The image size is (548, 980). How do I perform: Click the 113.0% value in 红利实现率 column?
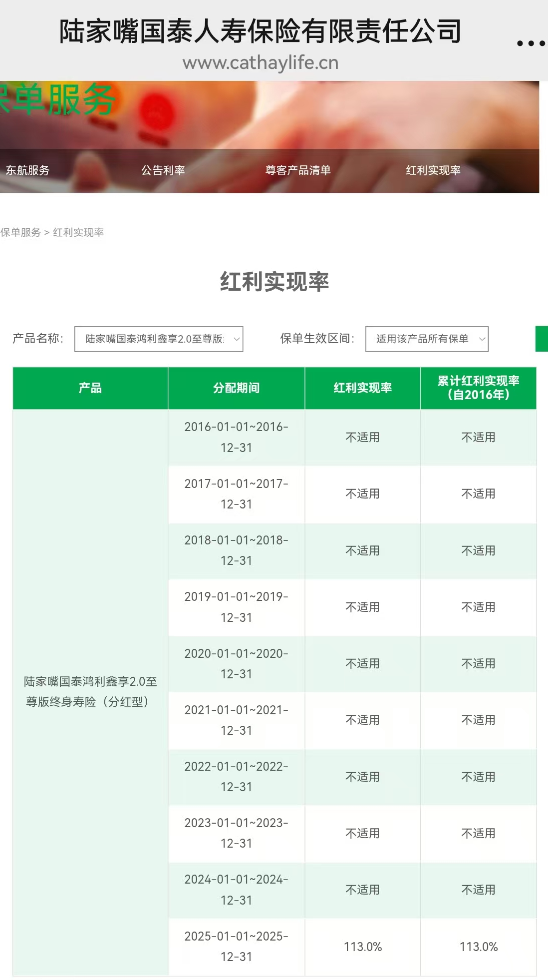click(x=362, y=947)
